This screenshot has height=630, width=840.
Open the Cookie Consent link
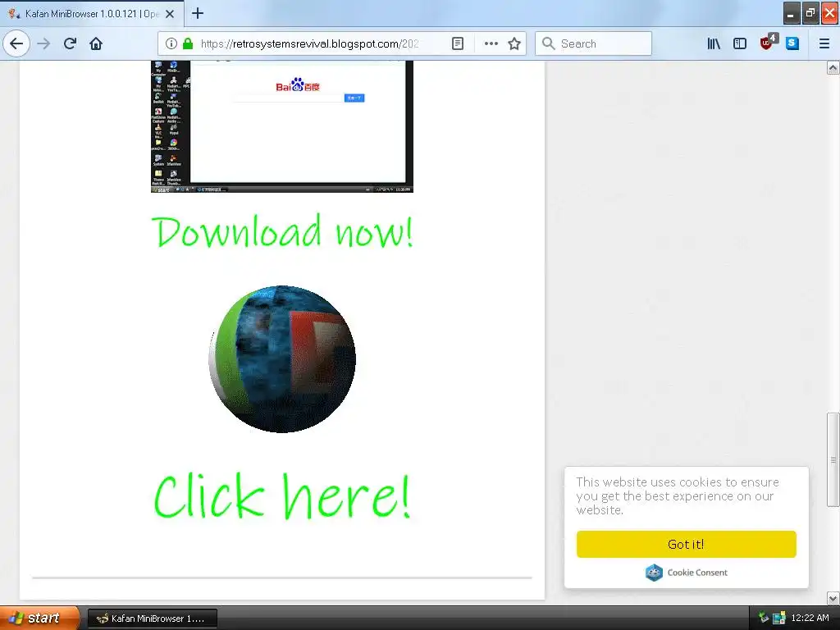click(697, 573)
